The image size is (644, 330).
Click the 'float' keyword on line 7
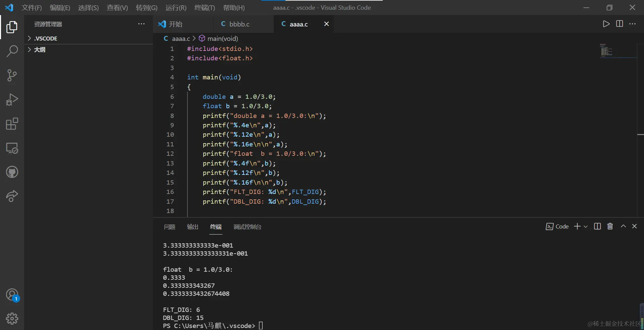click(x=212, y=106)
